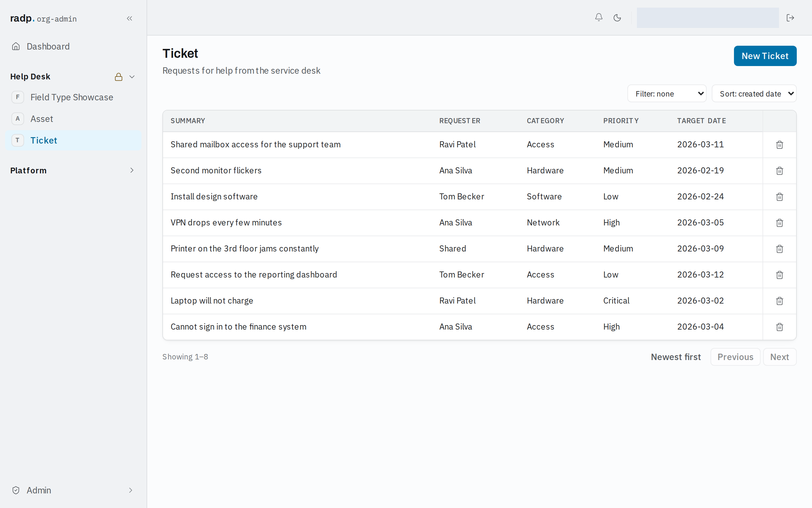Delete the finance system sign-in ticket
The image size is (812, 508).
(779, 327)
